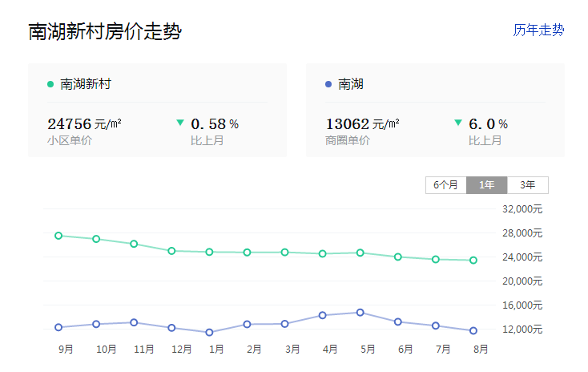Click the 32,000元 axis label
Screen dimensions: 588x372
click(x=522, y=209)
